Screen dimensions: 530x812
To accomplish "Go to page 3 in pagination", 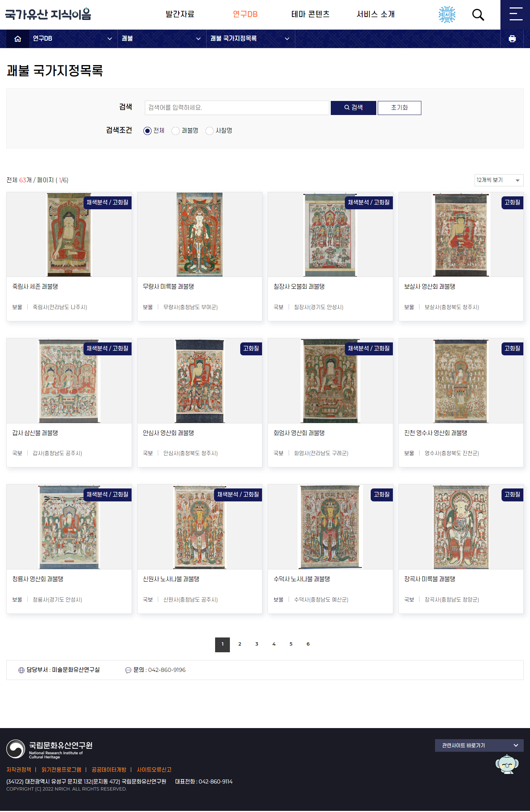I will pyautogui.click(x=256, y=644).
